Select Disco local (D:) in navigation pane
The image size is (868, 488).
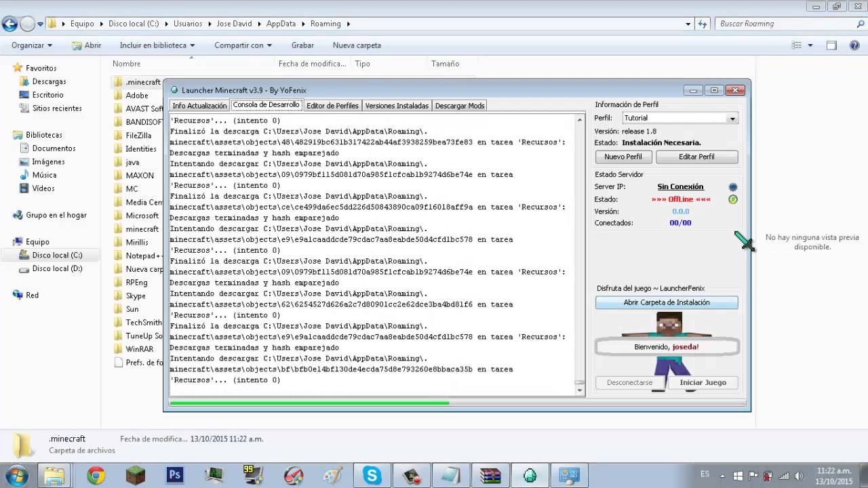(x=57, y=268)
